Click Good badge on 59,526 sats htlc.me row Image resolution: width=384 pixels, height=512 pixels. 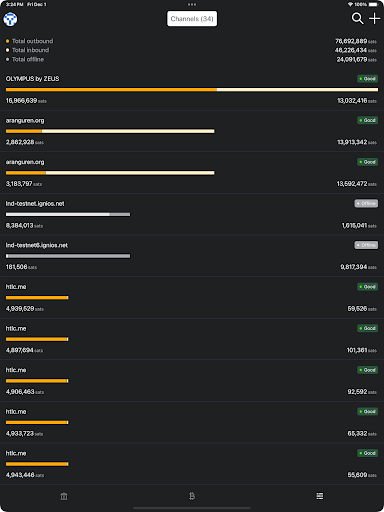[367, 287]
